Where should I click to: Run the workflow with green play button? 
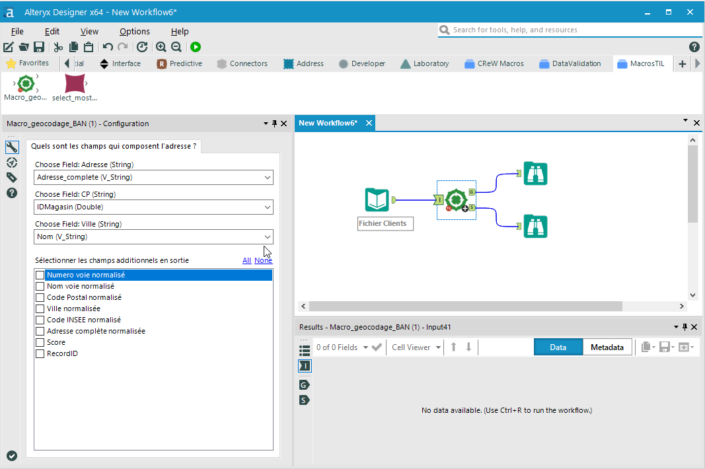click(196, 47)
